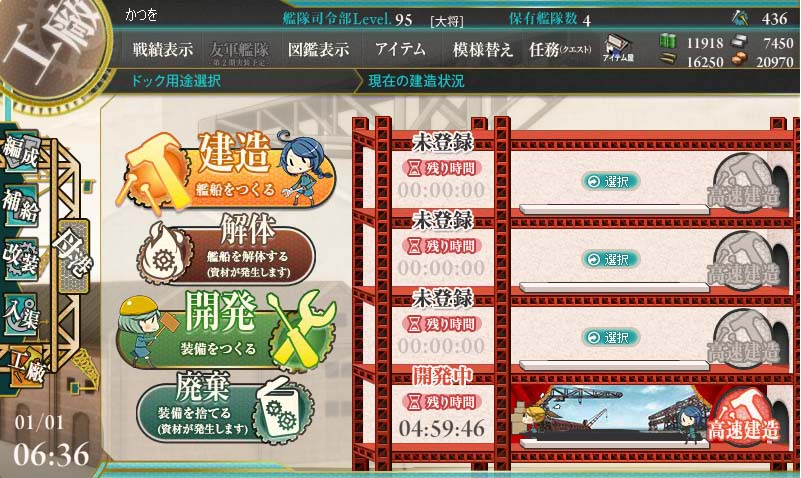Open the 改装 remodel sidebar icon

[x=20, y=259]
